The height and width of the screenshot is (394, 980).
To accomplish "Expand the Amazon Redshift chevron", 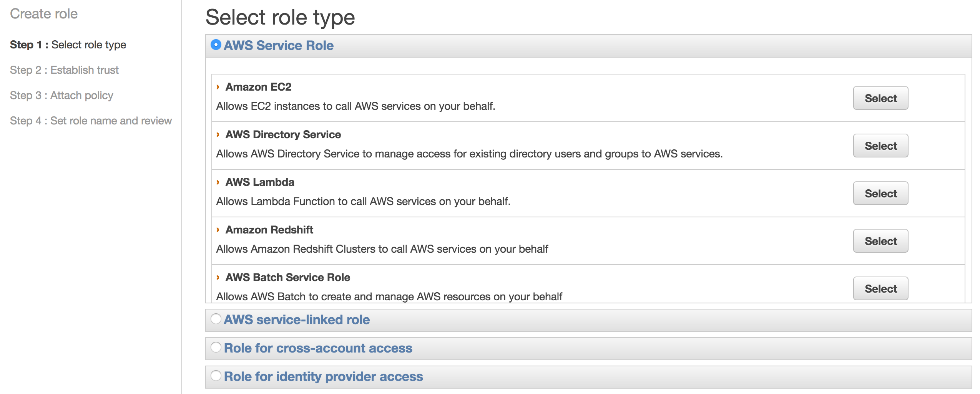I will click(x=218, y=230).
